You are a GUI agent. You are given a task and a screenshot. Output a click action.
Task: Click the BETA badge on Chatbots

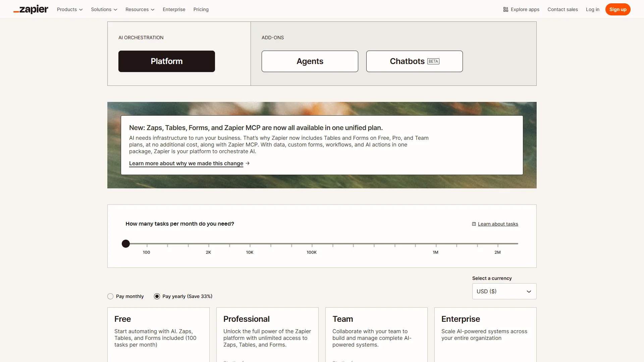click(433, 61)
